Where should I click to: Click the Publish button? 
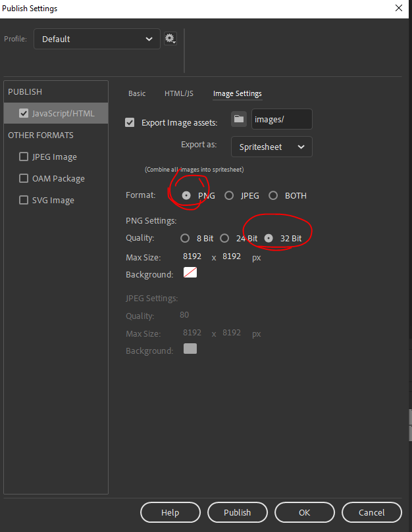coord(237,512)
